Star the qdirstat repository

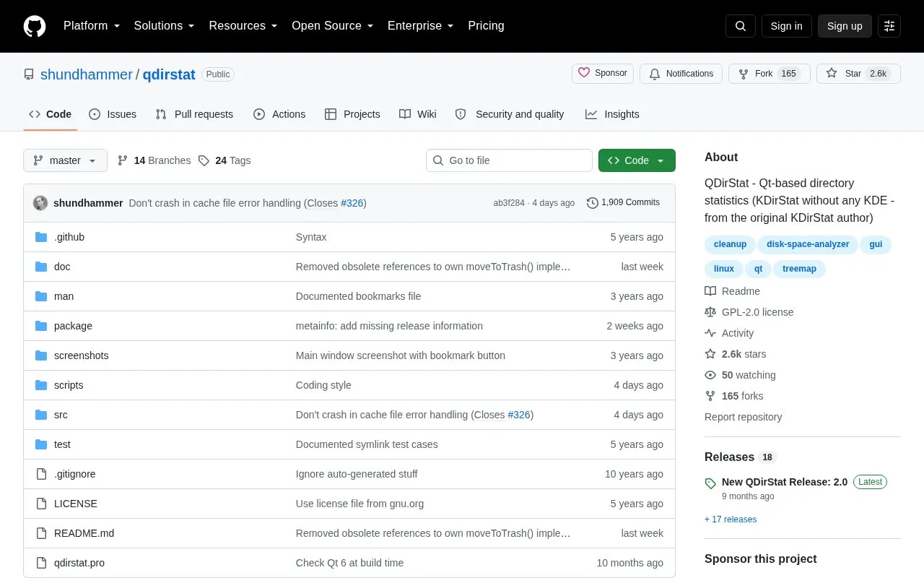(x=858, y=74)
